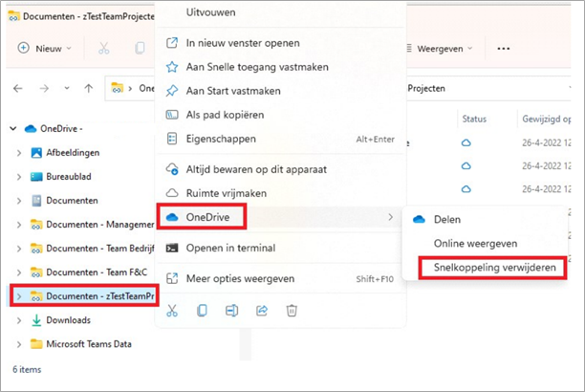
Task: Go forward with the right arrow
Action: [x=44, y=89]
